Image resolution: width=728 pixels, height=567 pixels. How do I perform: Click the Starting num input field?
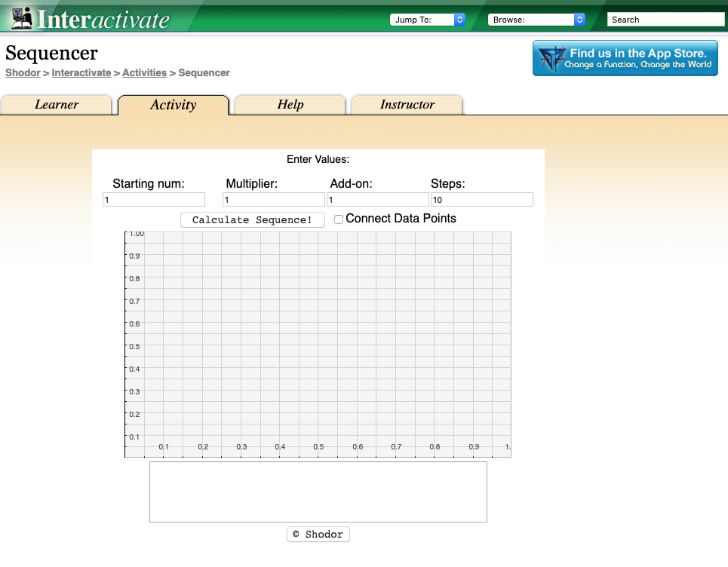[153, 199]
